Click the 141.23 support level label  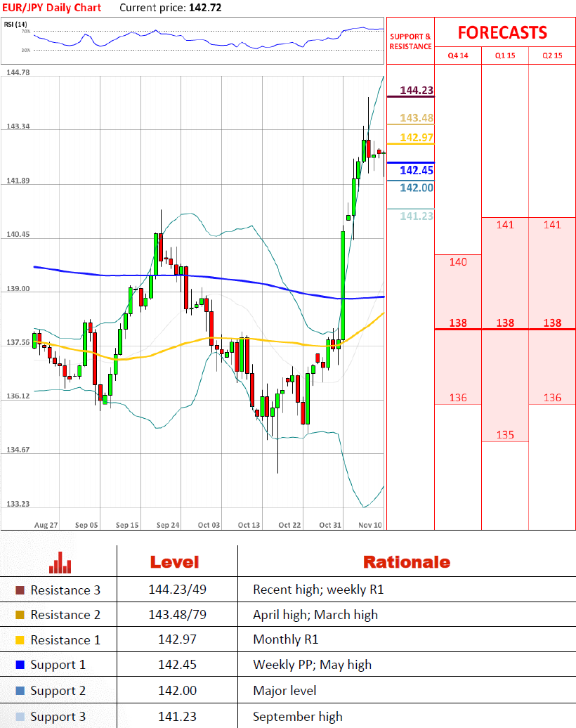(x=417, y=216)
